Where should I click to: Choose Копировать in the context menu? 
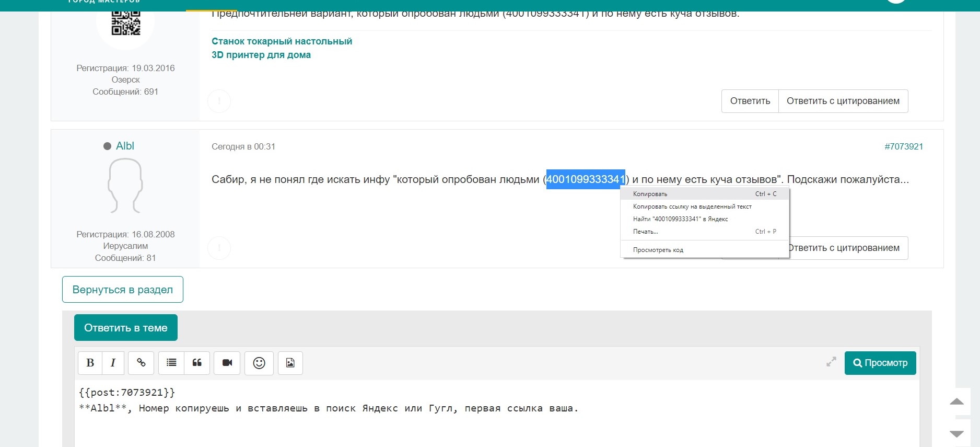pyautogui.click(x=650, y=194)
